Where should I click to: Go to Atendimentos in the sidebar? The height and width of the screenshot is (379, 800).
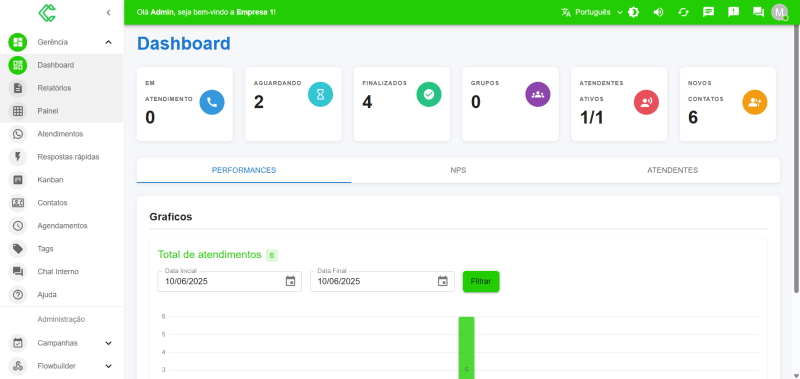60,134
